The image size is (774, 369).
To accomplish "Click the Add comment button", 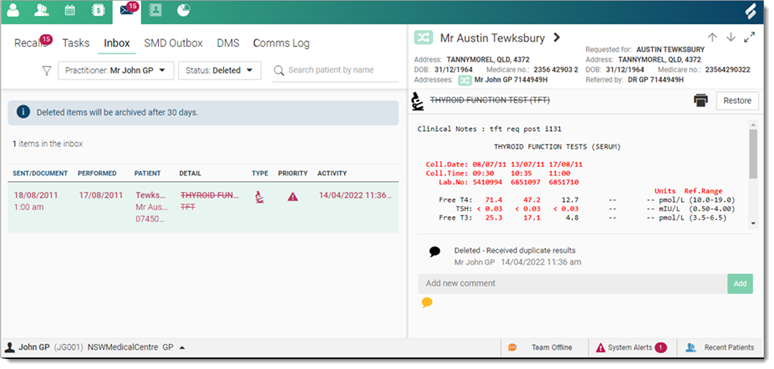I will tap(740, 284).
